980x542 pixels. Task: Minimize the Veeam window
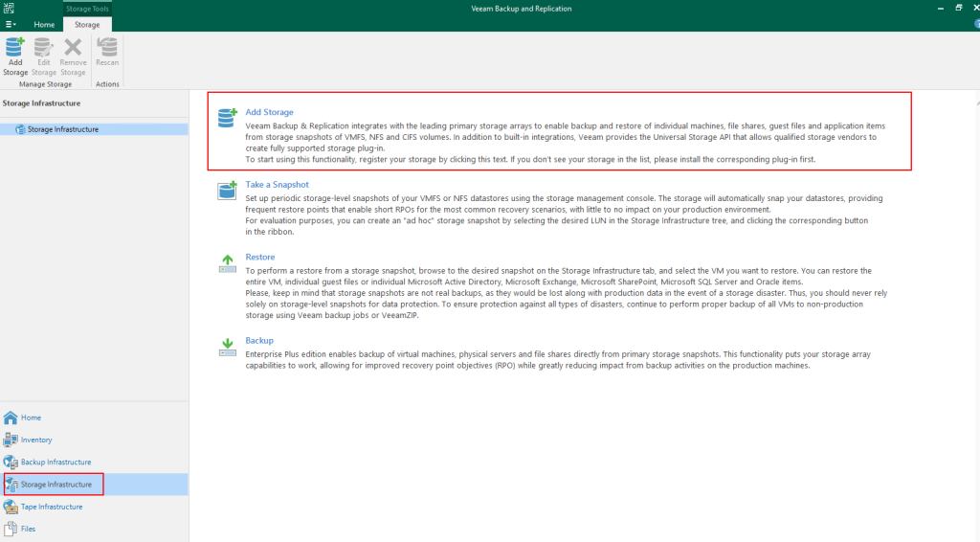[941, 9]
